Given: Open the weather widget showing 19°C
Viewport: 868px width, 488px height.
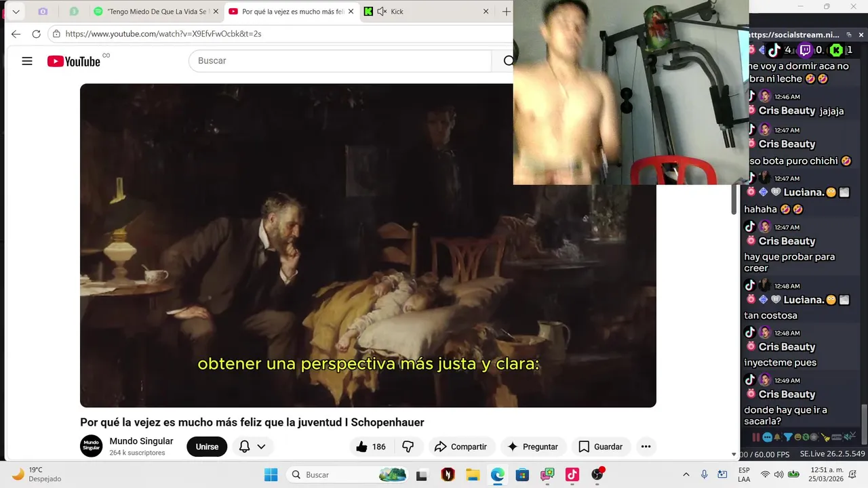Looking at the screenshot, I should pyautogui.click(x=37, y=474).
